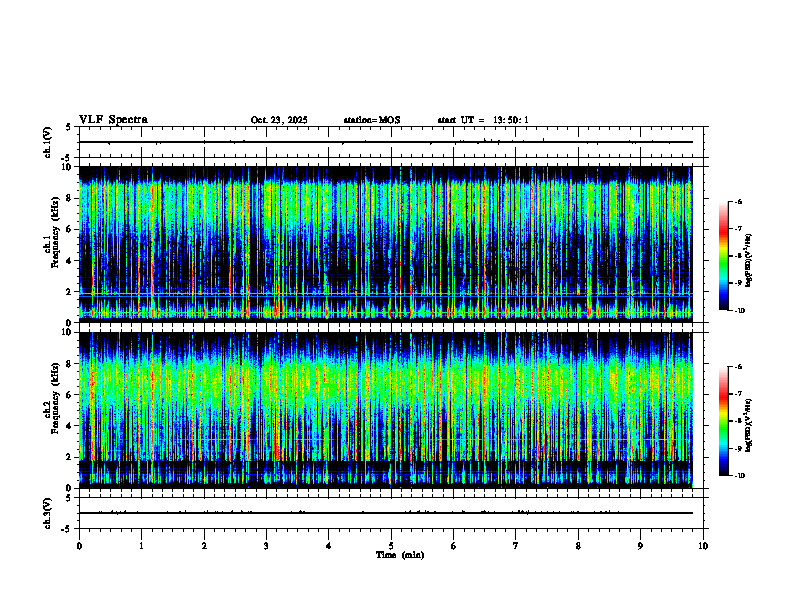Click the log(PSD) label beside ch.1 color bar
The image size is (792, 612).
pyautogui.click(x=749, y=261)
